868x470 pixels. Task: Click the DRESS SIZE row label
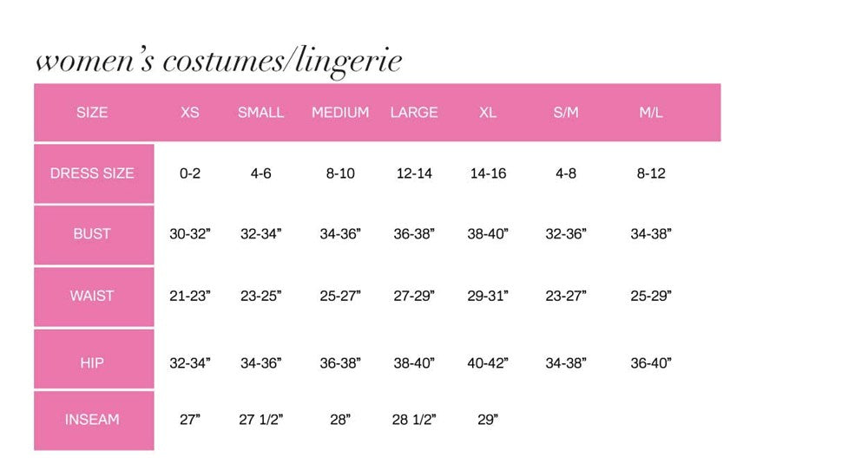[x=92, y=173]
